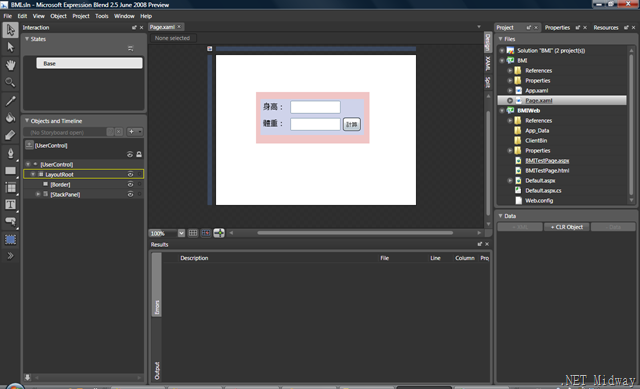Open the Project menu

[81, 16]
